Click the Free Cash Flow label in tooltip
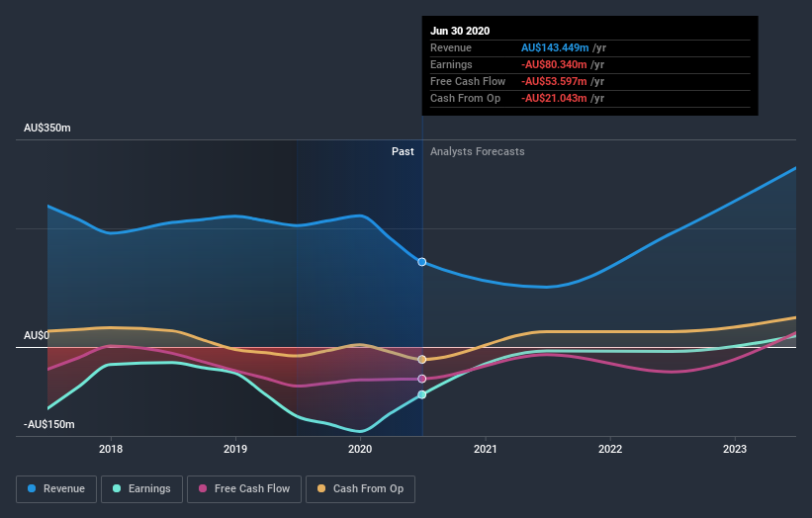 coord(468,81)
